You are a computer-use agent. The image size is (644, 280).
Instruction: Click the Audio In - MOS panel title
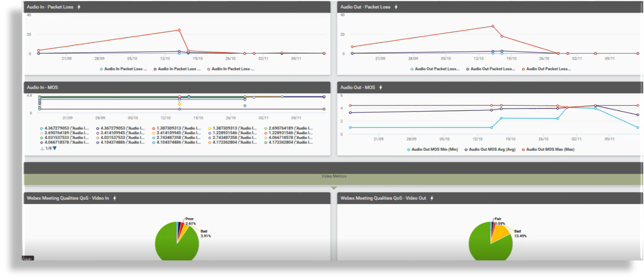(42, 88)
